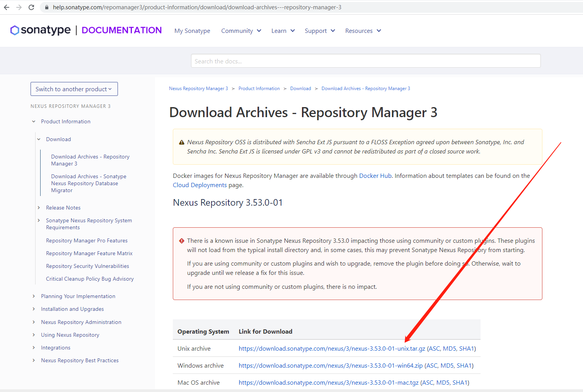Collapse the Download tree section

coord(39,139)
